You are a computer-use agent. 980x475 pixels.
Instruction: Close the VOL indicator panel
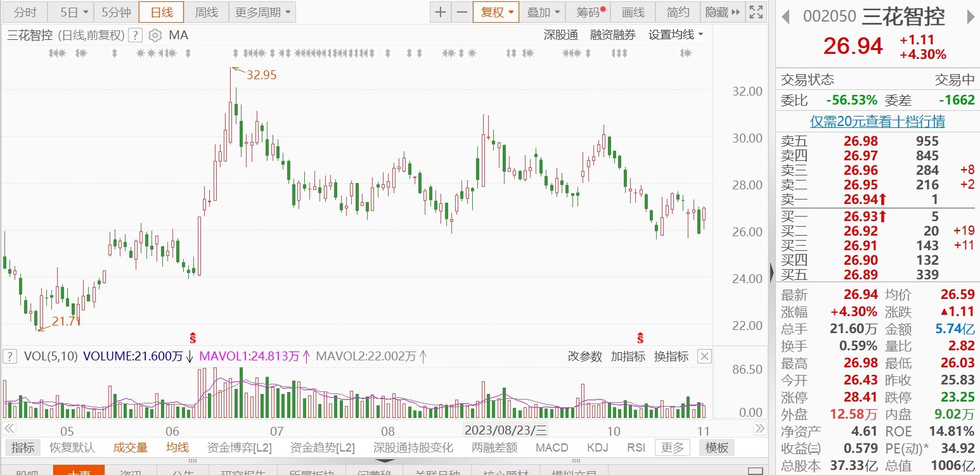(704, 356)
